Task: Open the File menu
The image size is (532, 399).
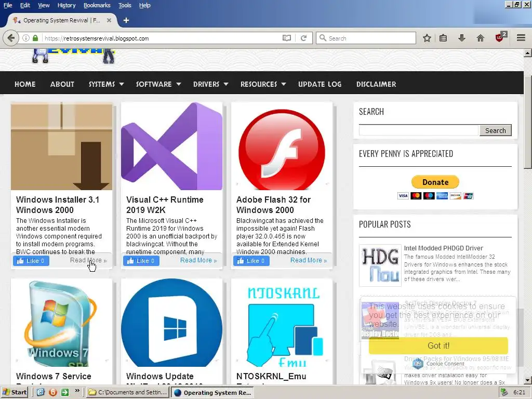Action: click(x=8, y=5)
